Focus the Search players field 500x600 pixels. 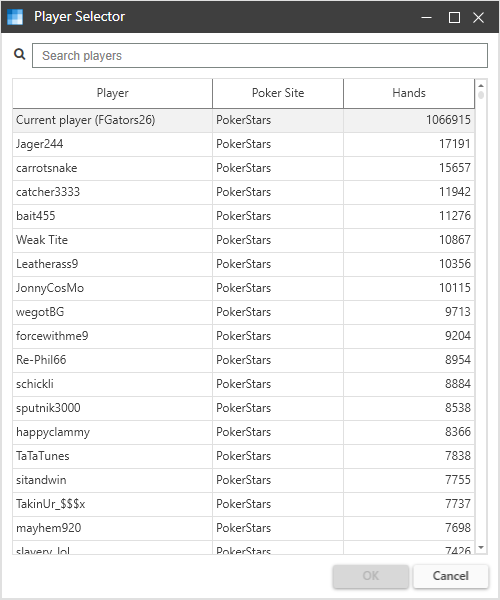(x=260, y=56)
